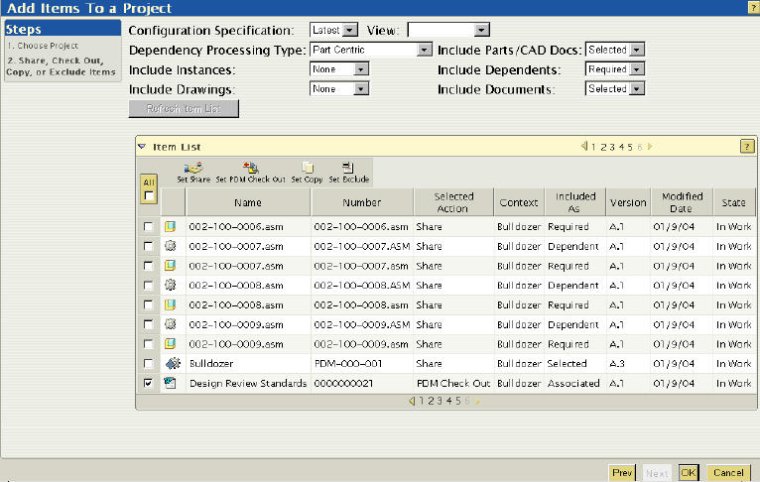The width and height of the screenshot is (760, 482).
Task: Click the Cancel button
Action: tap(728, 472)
